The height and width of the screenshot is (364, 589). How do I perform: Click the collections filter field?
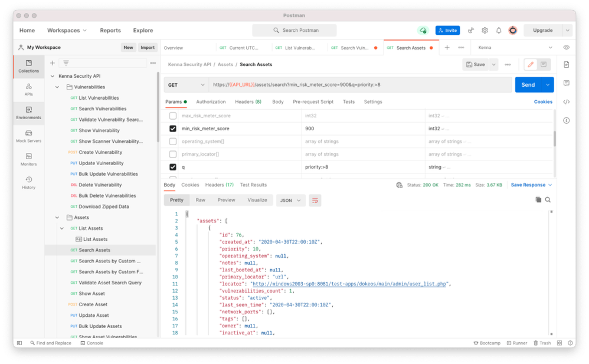click(103, 63)
